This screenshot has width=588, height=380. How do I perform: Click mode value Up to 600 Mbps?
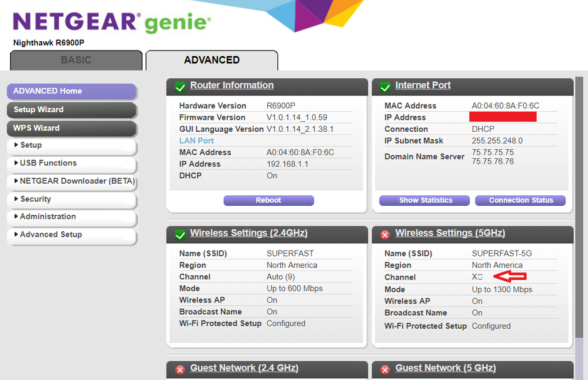pos(295,288)
